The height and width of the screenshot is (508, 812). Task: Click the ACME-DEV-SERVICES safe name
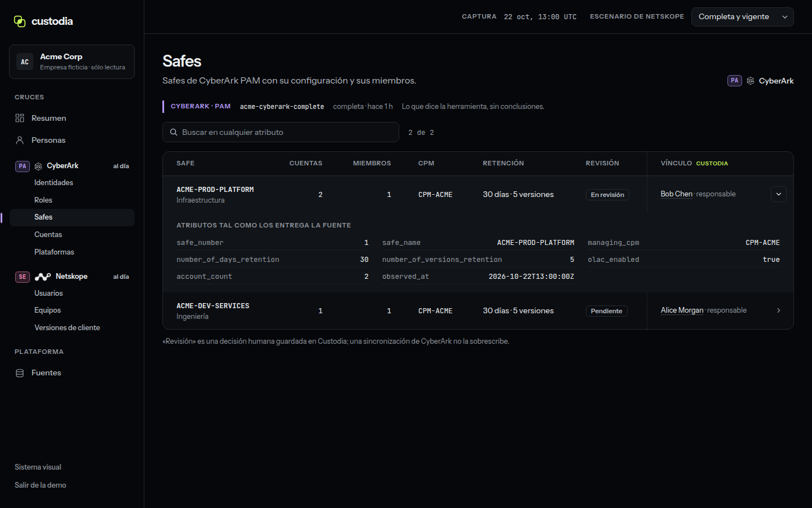pos(213,306)
